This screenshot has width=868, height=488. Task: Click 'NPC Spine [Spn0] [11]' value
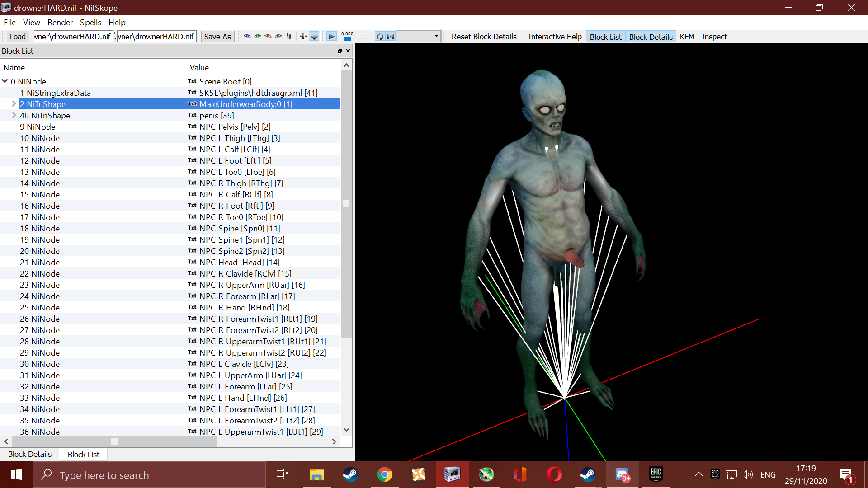240,228
